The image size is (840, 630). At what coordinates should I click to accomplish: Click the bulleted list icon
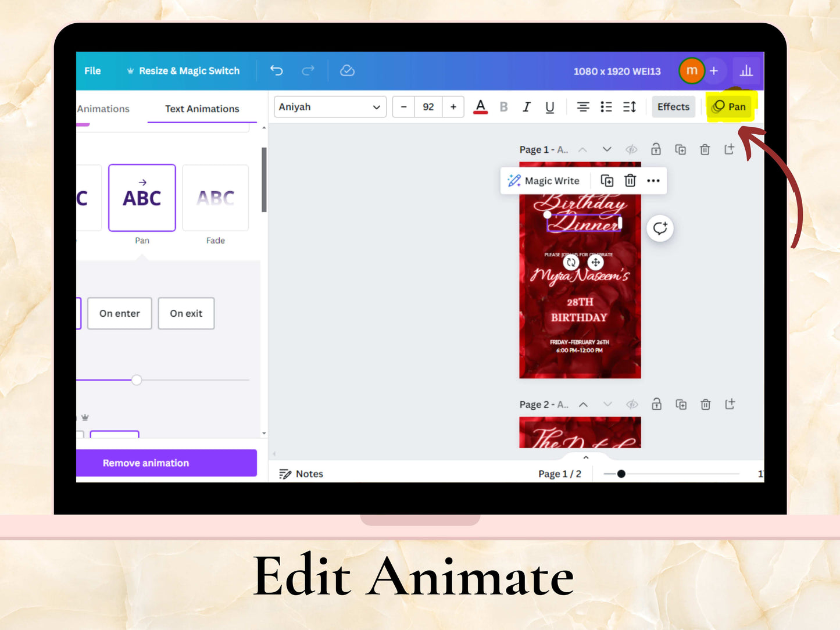(606, 107)
